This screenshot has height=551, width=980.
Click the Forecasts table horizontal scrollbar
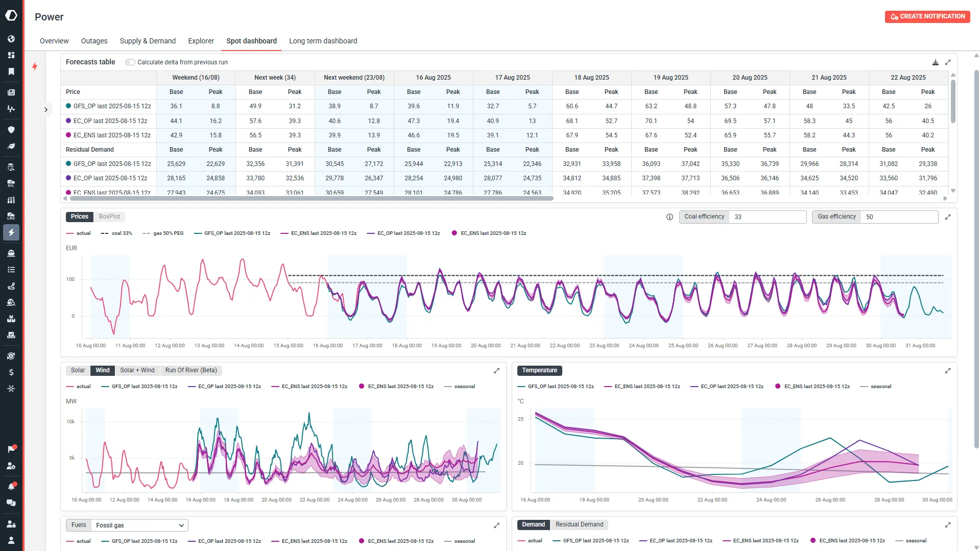[311, 198]
